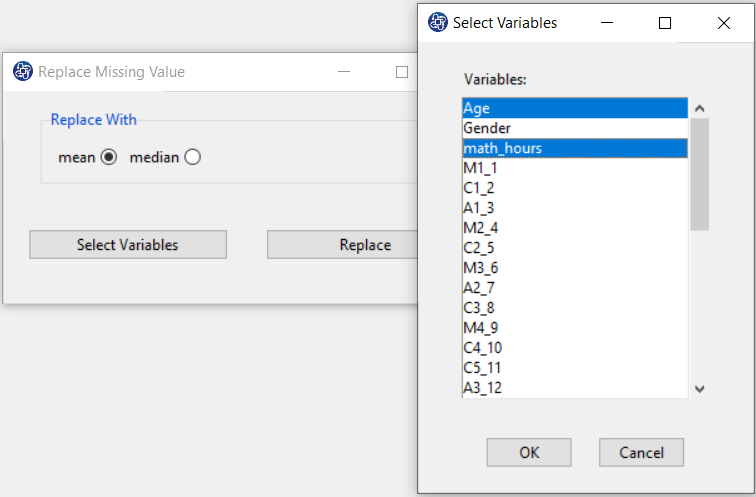Pick the math_hours variable
This screenshot has width=756, height=497.
575,148
